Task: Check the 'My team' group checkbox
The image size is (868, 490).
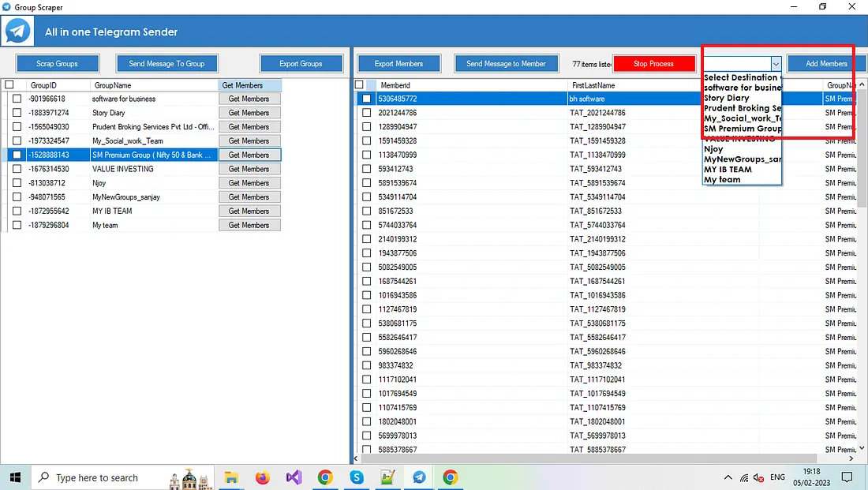Action: tap(17, 225)
